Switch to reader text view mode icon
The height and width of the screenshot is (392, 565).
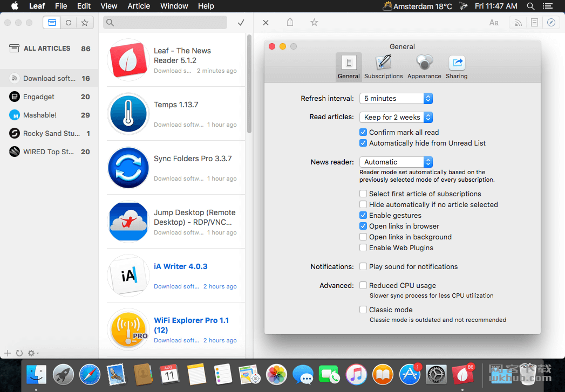click(x=534, y=23)
